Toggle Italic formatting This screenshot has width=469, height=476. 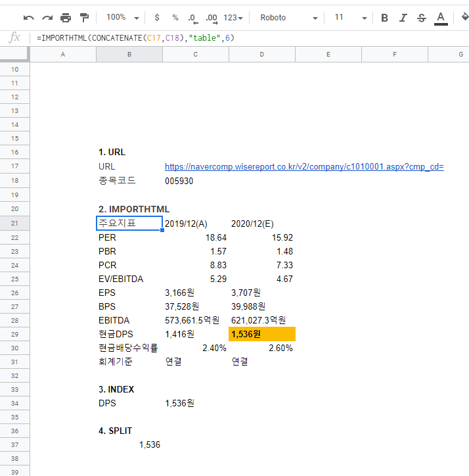(403, 18)
